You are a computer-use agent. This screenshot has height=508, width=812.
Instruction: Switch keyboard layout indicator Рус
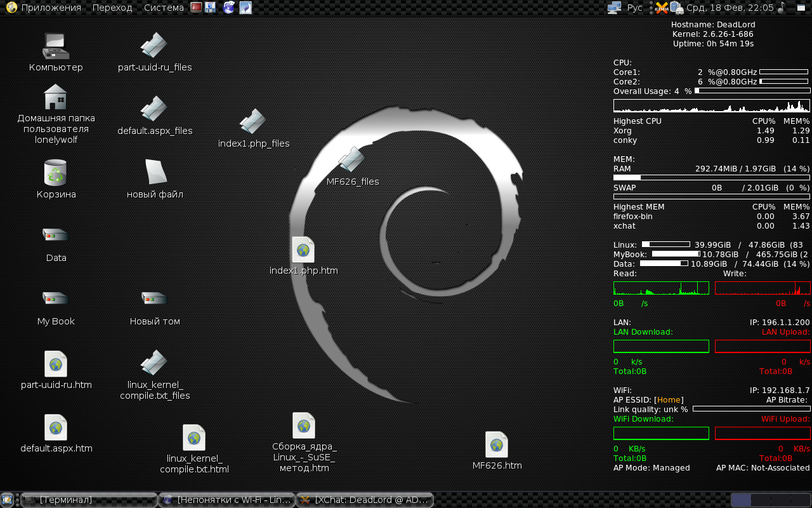point(635,8)
